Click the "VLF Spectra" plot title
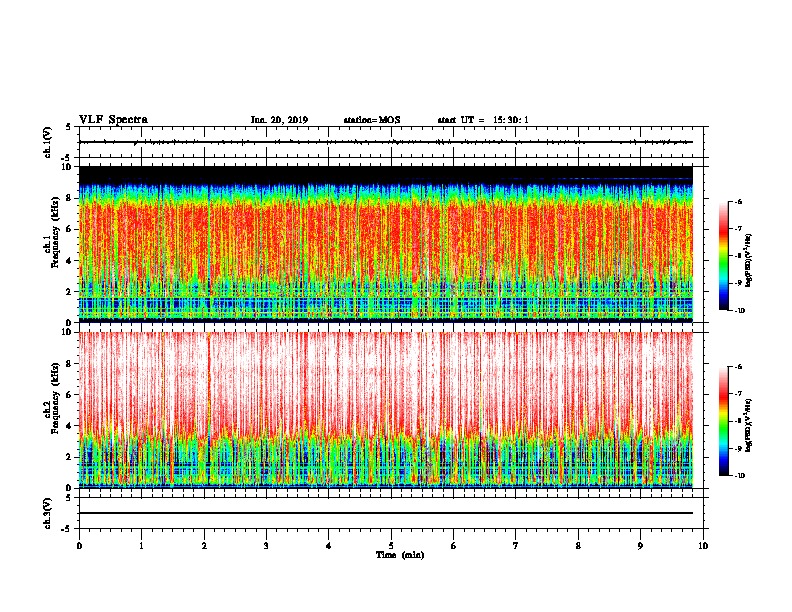This screenshot has height=612, width=792. click(x=113, y=120)
